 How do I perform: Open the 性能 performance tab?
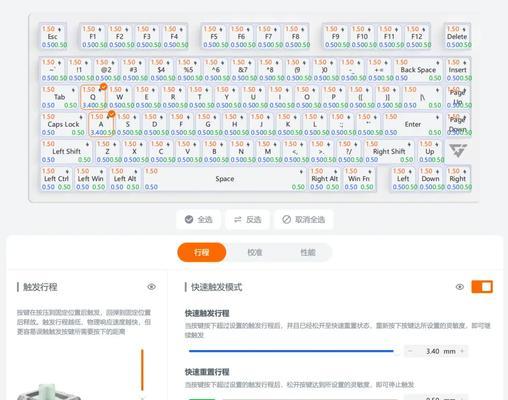click(x=307, y=252)
